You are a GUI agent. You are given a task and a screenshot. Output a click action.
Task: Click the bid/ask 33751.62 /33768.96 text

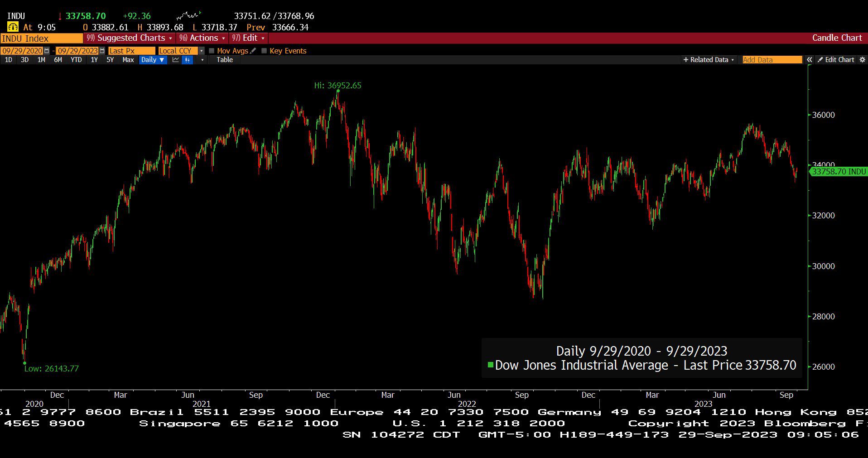click(x=274, y=16)
